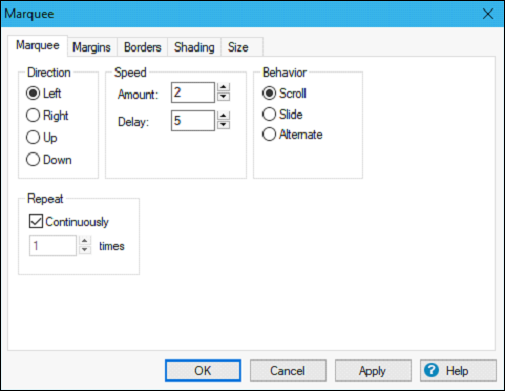The image size is (505, 391).
Task: Decrease the Amount value with down arrow
Action: tap(223, 97)
